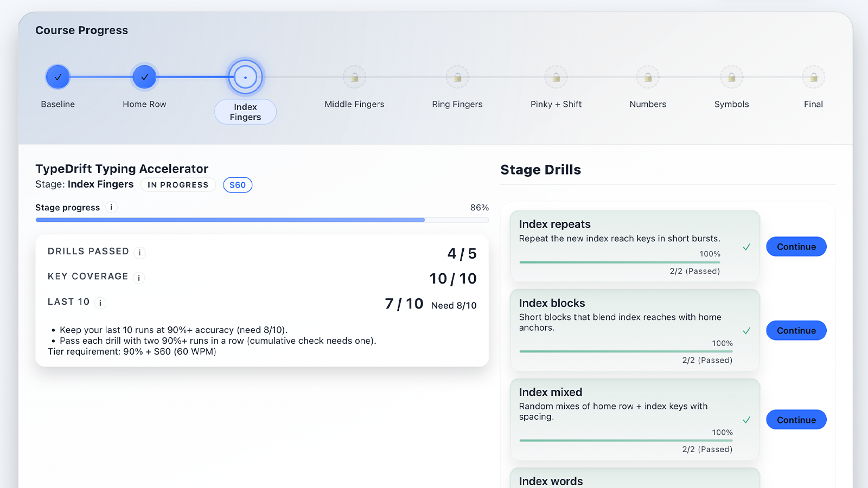The width and height of the screenshot is (868, 488).
Task: Open the Last 10 info icon
Action: (x=100, y=303)
